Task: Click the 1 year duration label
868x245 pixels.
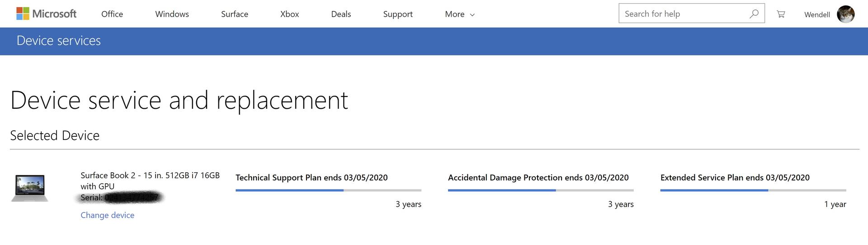Action: pyautogui.click(x=835, y=204)
